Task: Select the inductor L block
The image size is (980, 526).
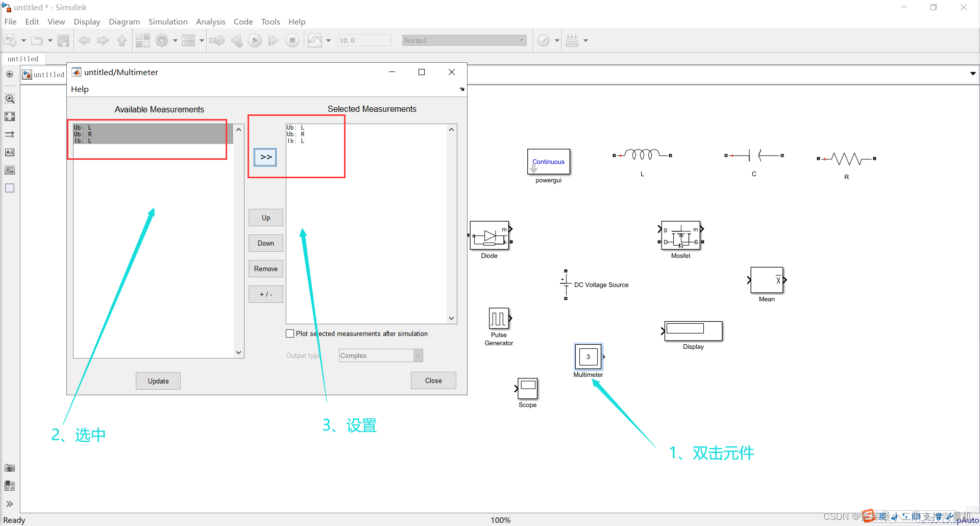Action: [x=642, y=155]
